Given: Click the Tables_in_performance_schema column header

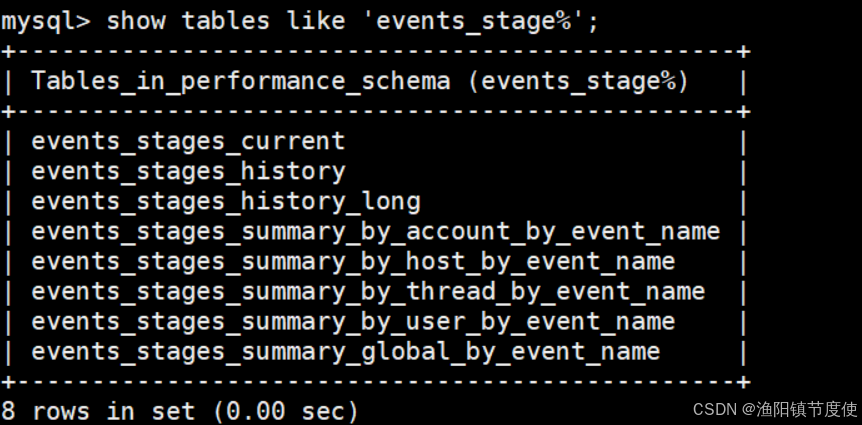Looking at the screenshot, I should pyautogui.click(x=241, y=81).
